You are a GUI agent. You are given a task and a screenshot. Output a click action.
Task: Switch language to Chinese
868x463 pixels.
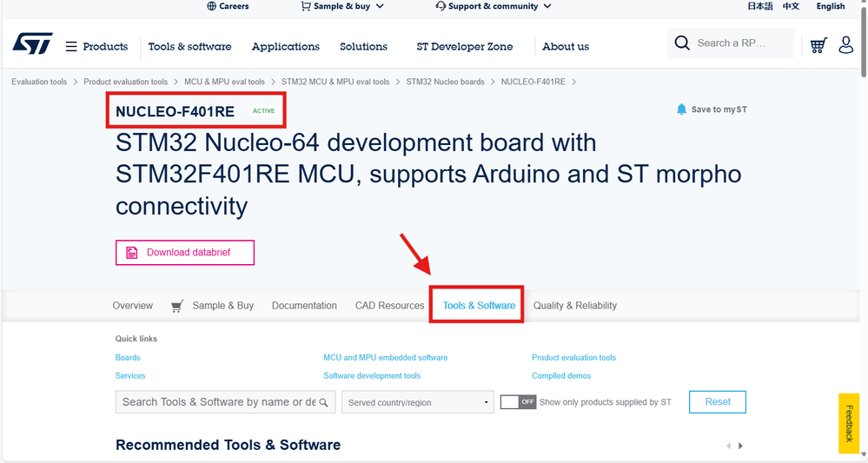click(791, 6)
